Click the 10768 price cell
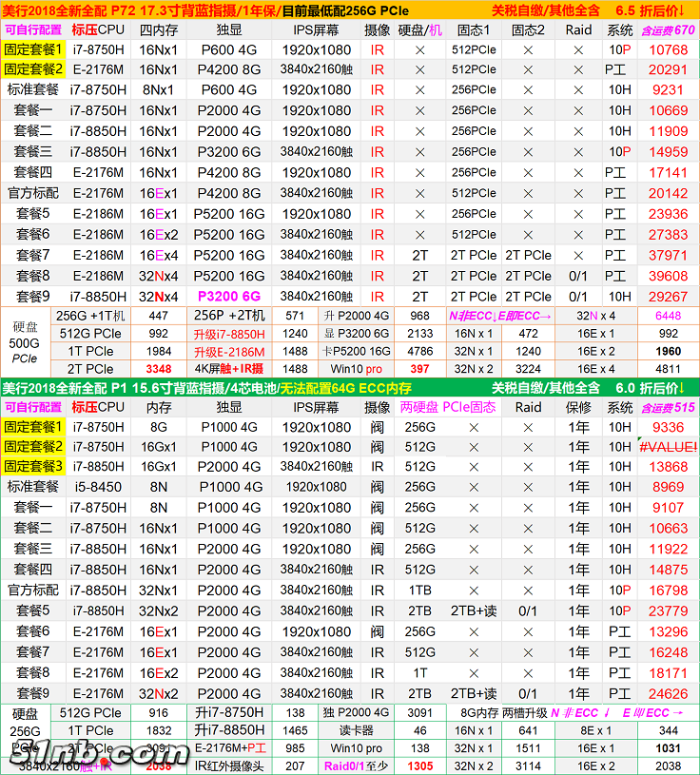The width and height of the screenshot is (700, 775). 668,49
